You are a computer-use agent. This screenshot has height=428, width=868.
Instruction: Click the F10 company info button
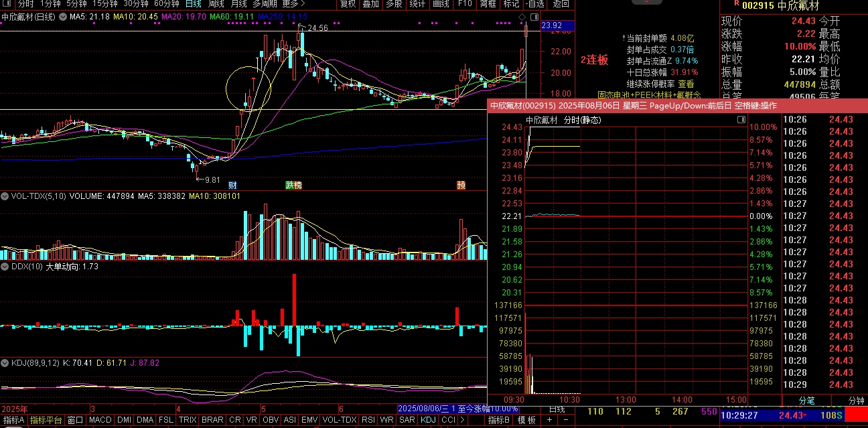tap(464, 3)
